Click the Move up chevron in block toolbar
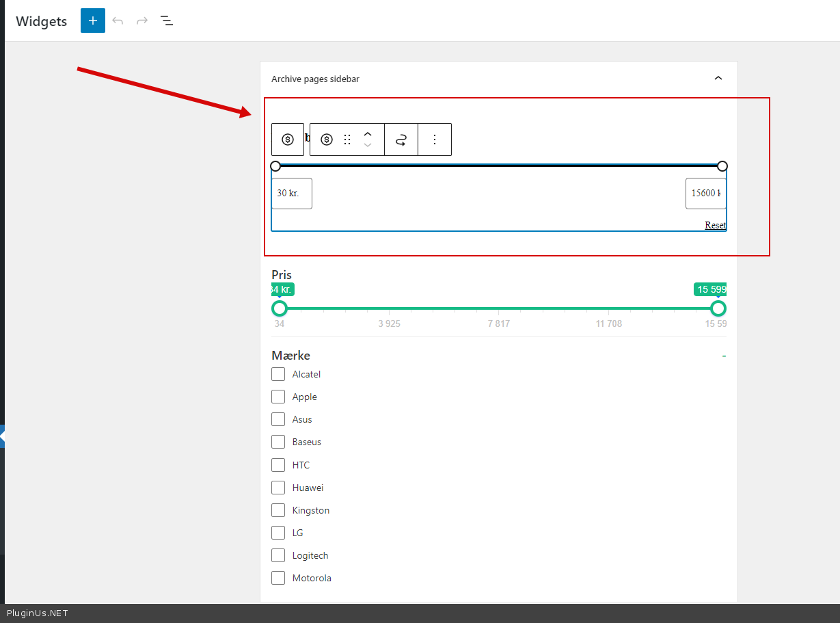The image size is (840, 623). pos(368,134)
